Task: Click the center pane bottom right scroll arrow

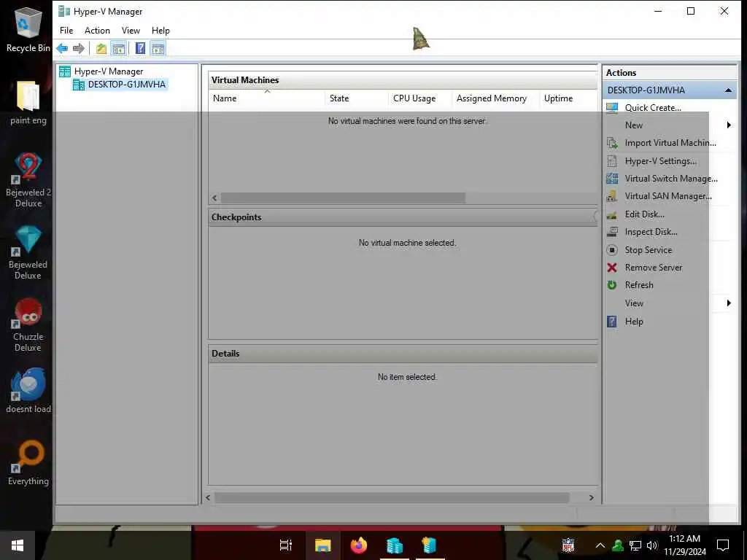Action: pos(591,497)
